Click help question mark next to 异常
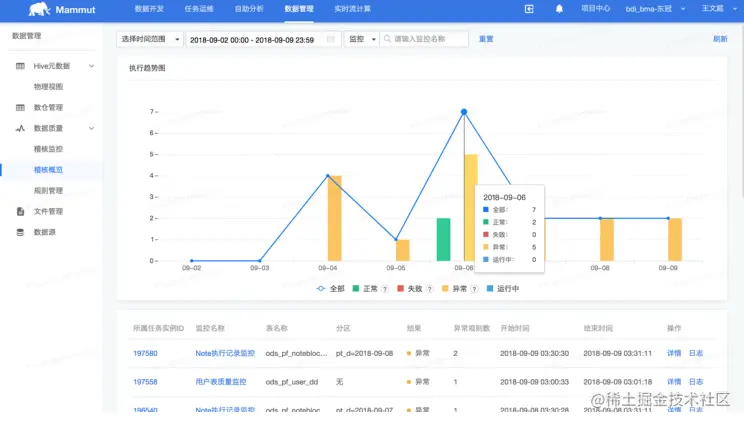 (x=474, y=289)
